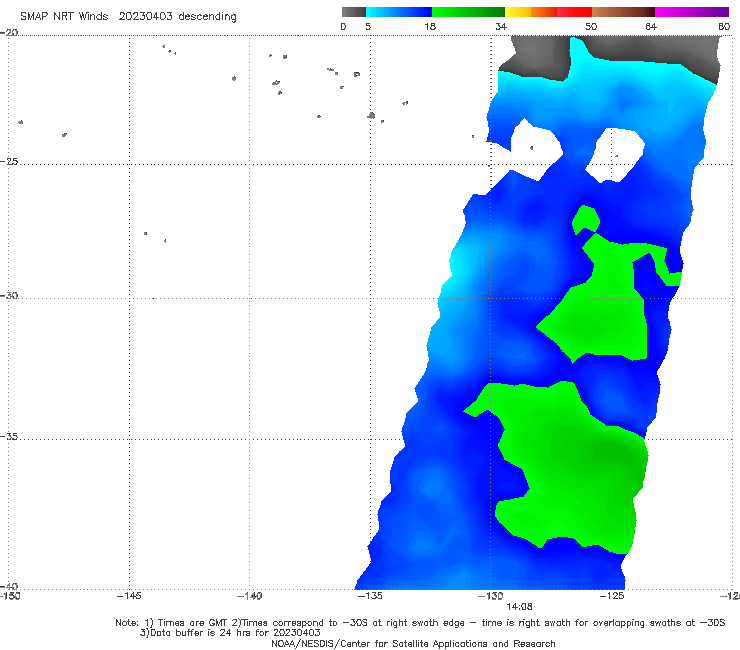Click the latitude label '-30'

(9, 295)
